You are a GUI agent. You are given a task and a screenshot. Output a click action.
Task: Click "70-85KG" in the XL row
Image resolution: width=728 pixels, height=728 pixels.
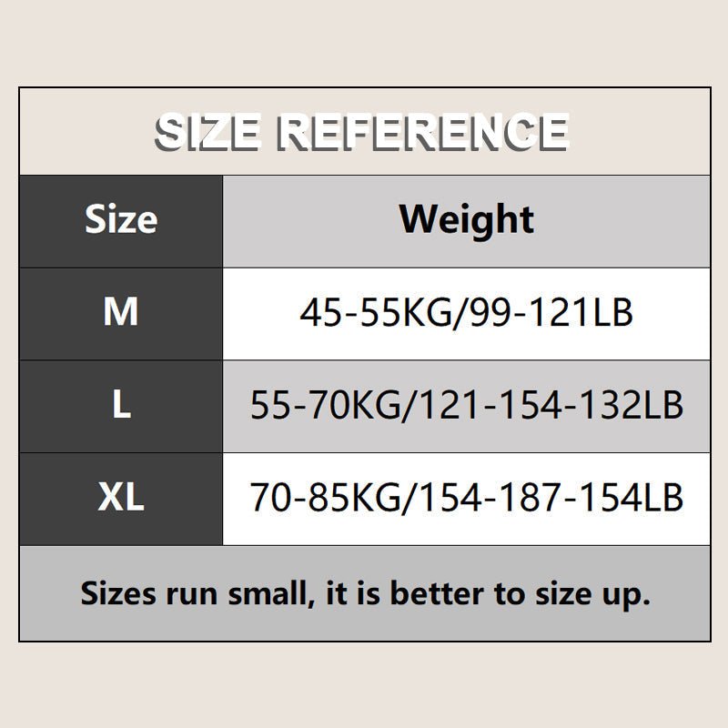click(324, 499)
